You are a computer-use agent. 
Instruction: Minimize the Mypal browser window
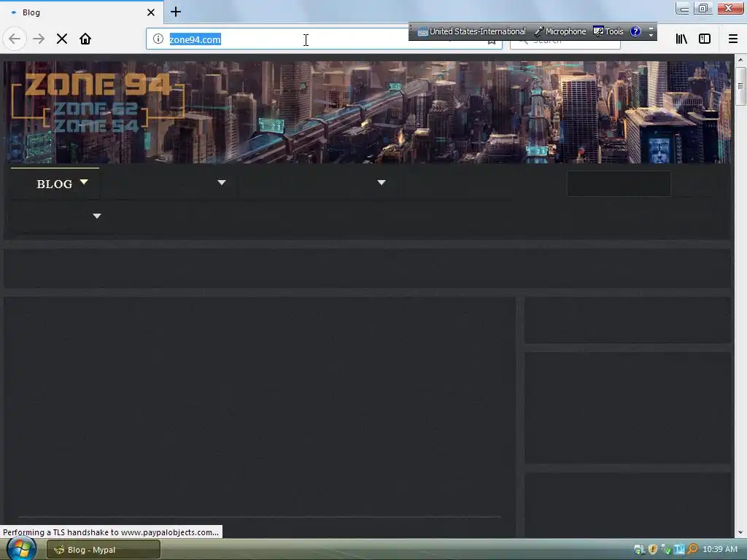point(682,8)
